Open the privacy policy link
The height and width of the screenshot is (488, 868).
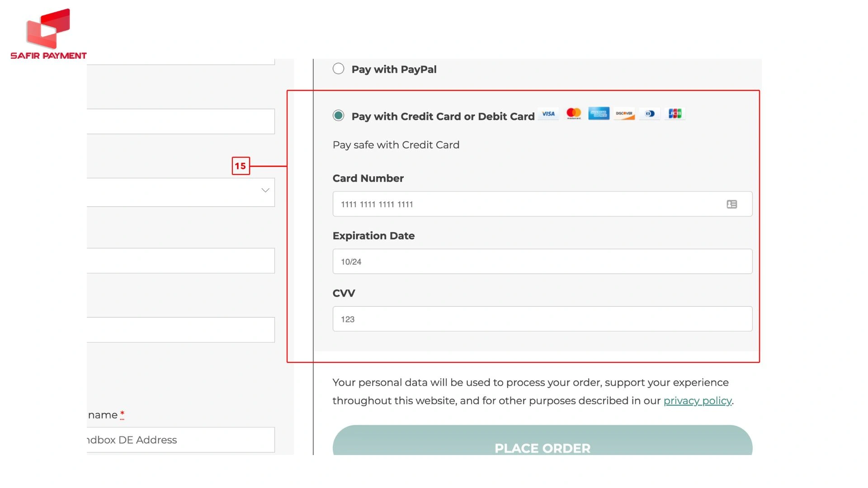[x=697, y=401]
